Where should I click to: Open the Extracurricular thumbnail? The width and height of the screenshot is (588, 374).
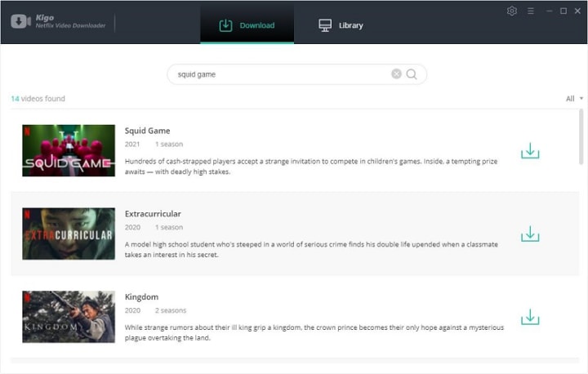pos(69,234)
